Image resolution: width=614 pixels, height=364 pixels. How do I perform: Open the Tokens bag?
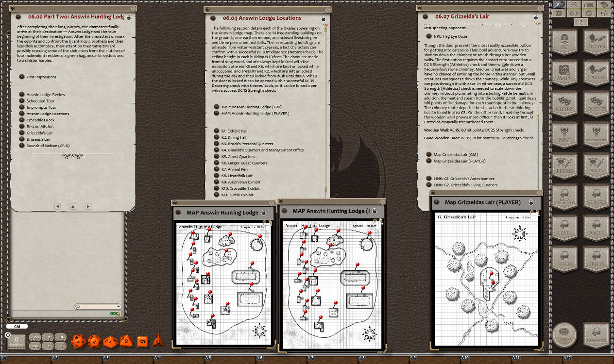tap(564, 334)
